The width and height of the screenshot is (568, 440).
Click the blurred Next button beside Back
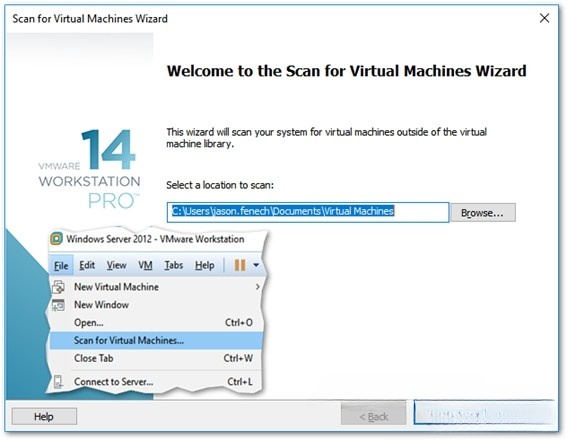tap(483, 412)
